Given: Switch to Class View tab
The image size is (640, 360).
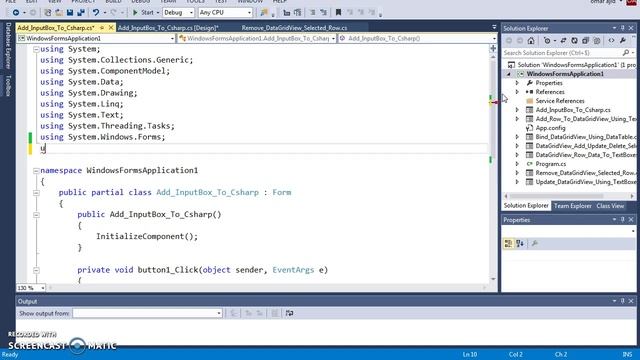Looking at the screenshot, I should click(x=610, y=206).
